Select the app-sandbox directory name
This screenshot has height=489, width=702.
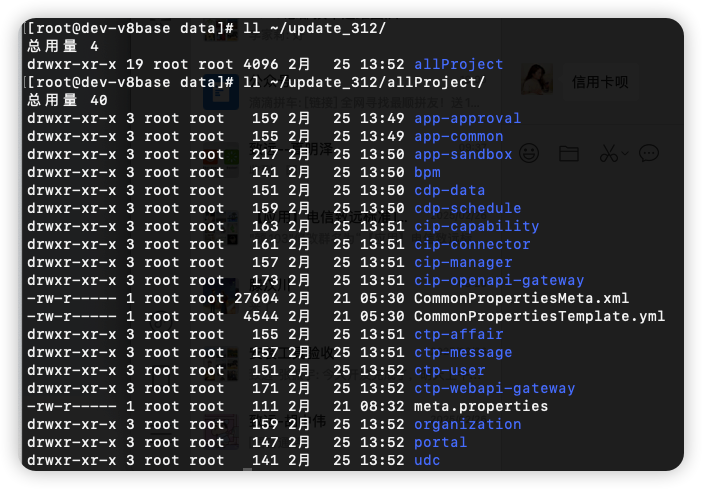point(463,155)
